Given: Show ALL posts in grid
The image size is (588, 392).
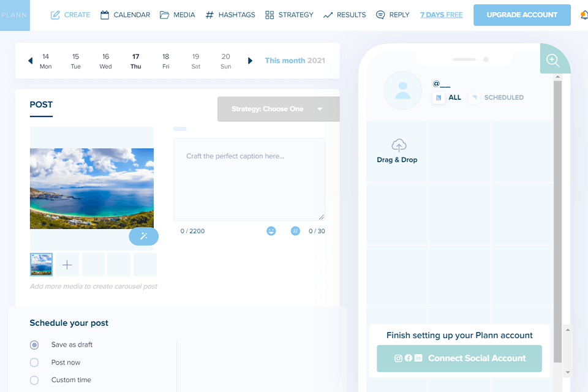Looking at the screenshot, I should 447,97.
